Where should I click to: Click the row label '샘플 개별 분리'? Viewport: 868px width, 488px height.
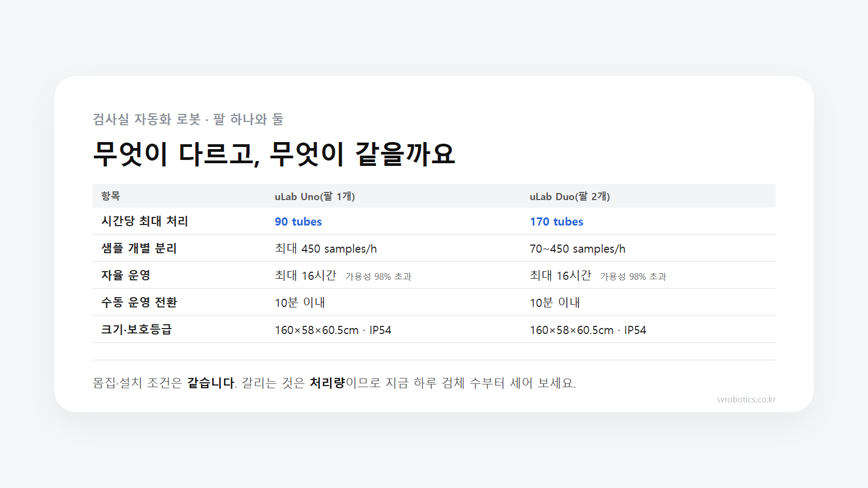pos(139,248)
